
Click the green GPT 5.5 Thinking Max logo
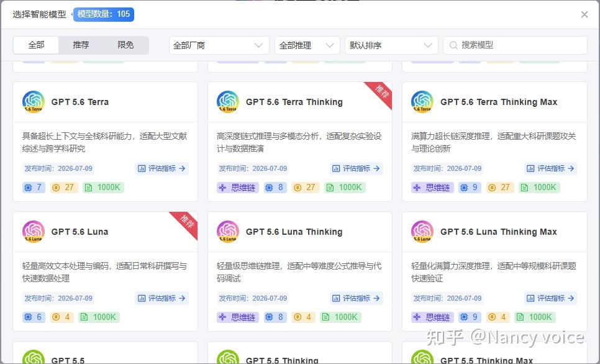click(422, 357)
